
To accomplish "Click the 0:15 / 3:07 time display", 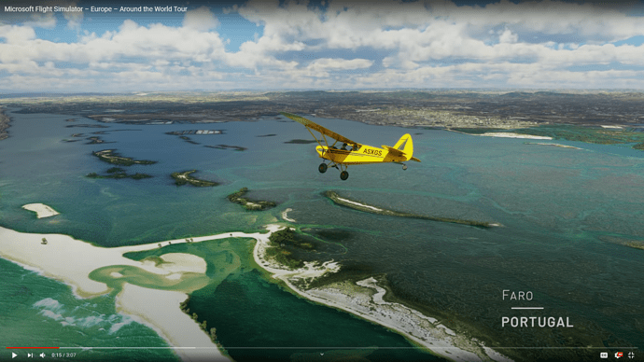I will click(63, 355).
